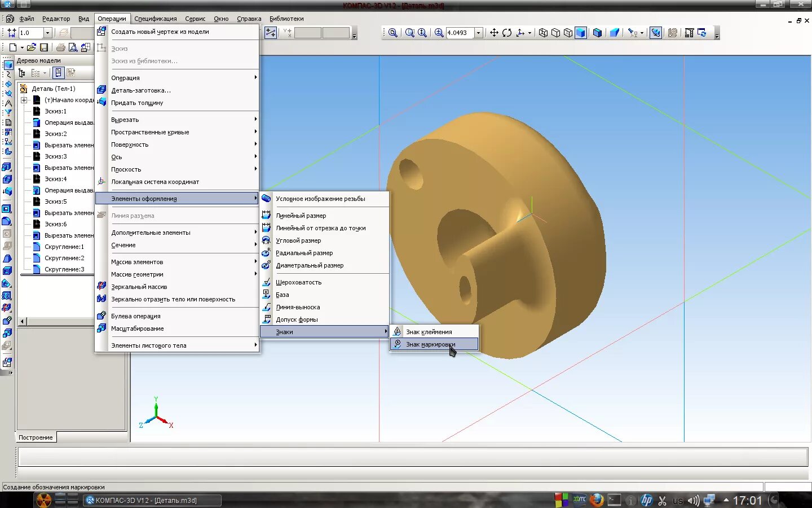The image size is (812, 508).
Task: Click the view orientation axes icon
Action: (x=520, y=33)
